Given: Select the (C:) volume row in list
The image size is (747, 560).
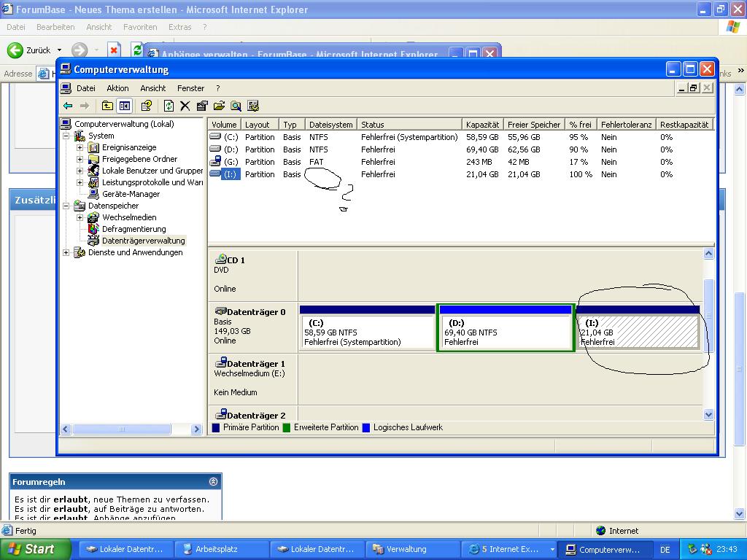Looking at the screenshot, I should 461,137.
